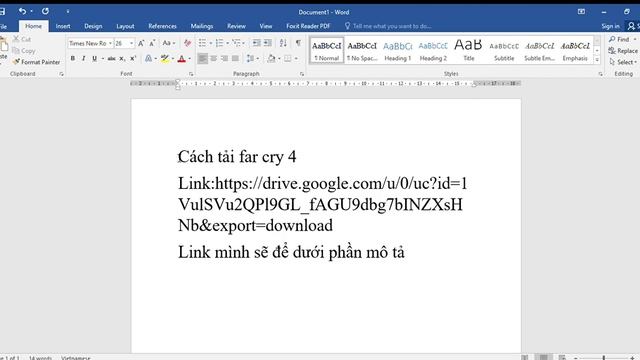Toggle Align Left
640x360 pixels.
click(202, 59)
